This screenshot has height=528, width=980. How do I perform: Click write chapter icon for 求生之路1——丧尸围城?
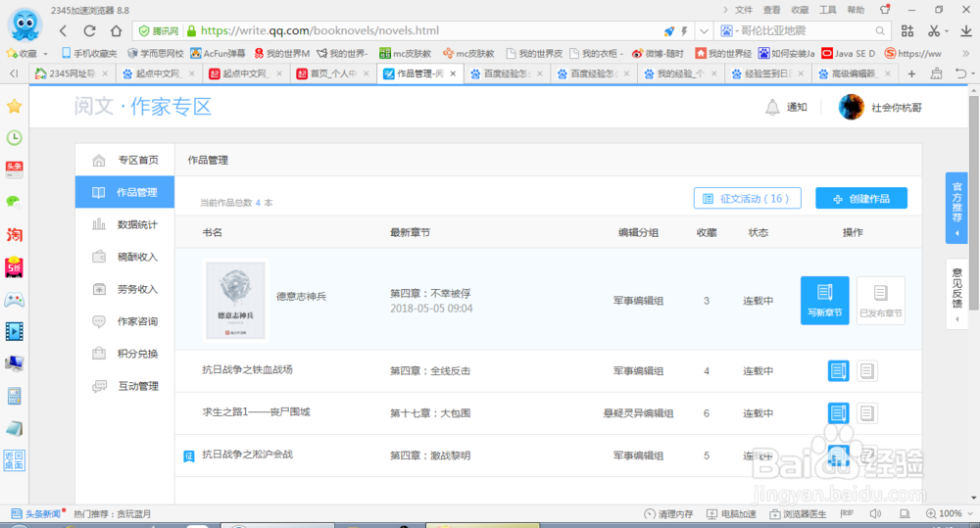[838, 413]
